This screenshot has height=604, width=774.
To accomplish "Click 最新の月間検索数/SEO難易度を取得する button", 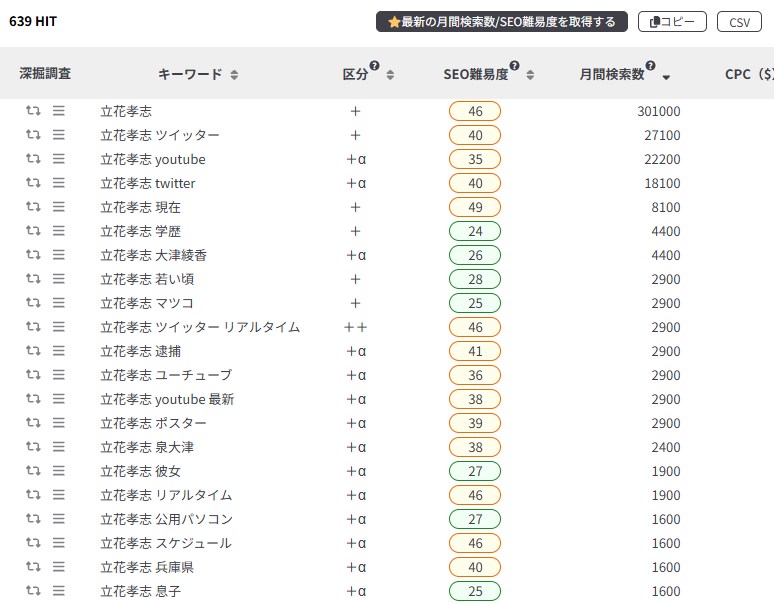I will 502,22.
